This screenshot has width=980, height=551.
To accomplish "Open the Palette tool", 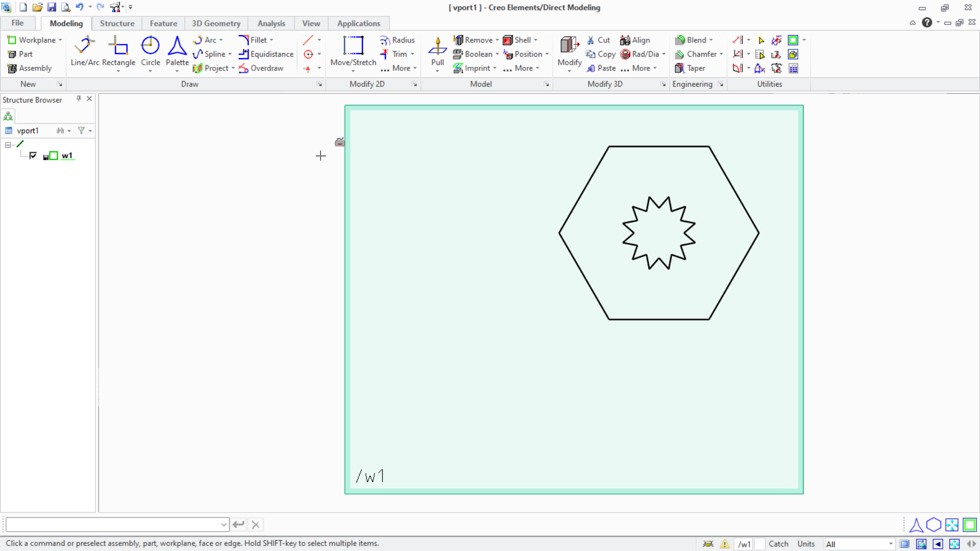I will point(177,51).
